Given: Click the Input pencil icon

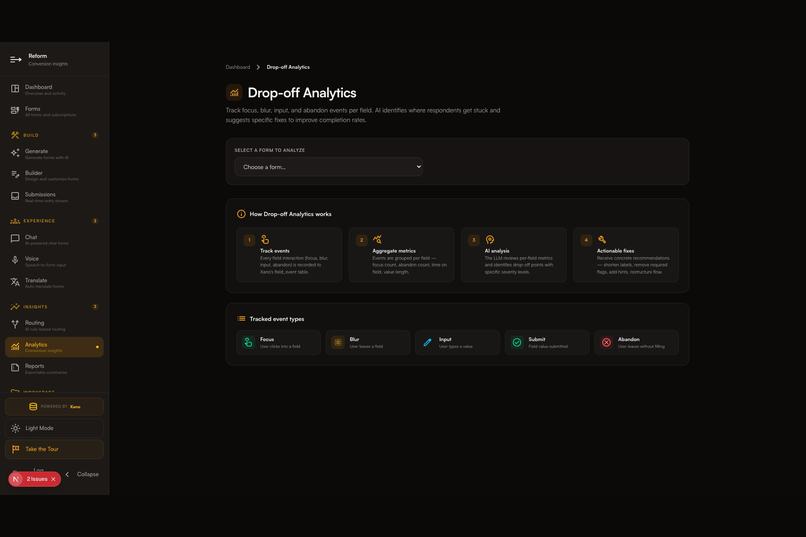Looking at the screenshot, I should [427, 342].
